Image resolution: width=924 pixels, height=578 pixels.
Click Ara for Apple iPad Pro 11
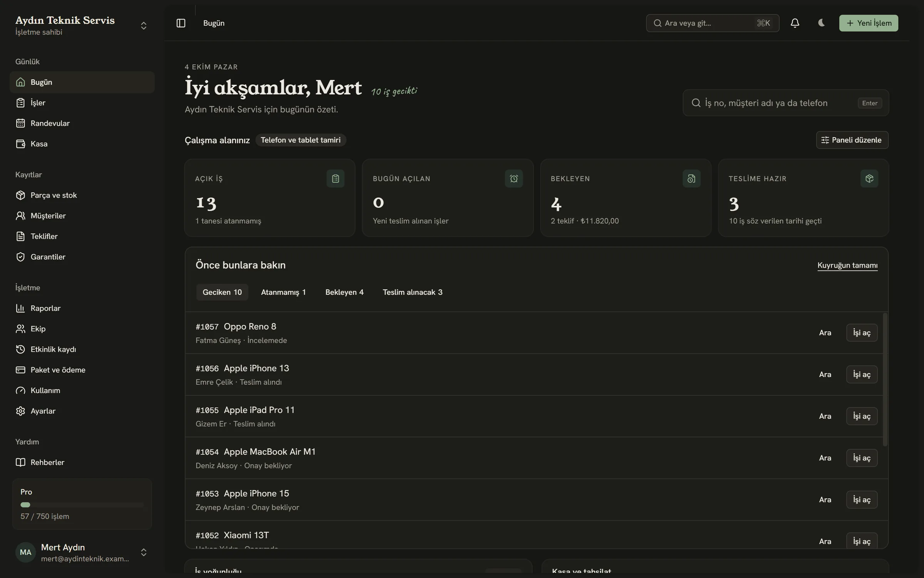click(x=825, y=416)
